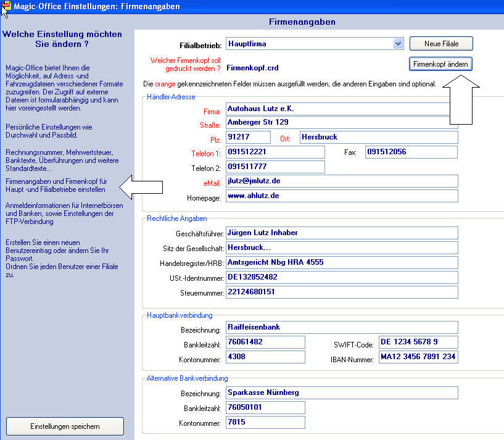The width and height of the screenshot is (504, 440).
Task: Click the eMail input field
Action: click(x=342, y=181)
